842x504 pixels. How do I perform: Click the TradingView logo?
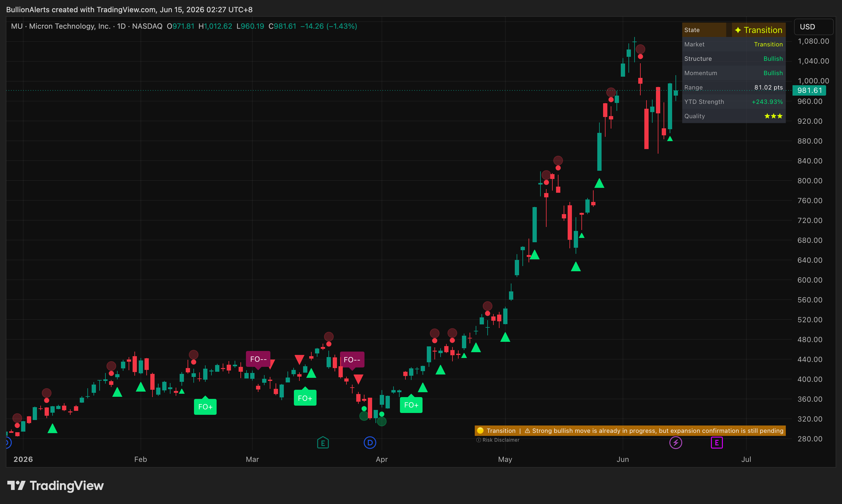tap(55, 486)
